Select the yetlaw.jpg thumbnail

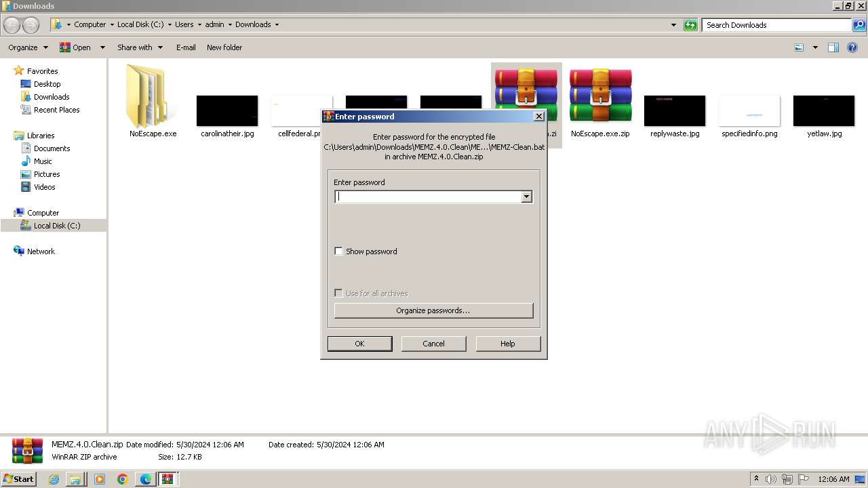click(x=824, y=110)
